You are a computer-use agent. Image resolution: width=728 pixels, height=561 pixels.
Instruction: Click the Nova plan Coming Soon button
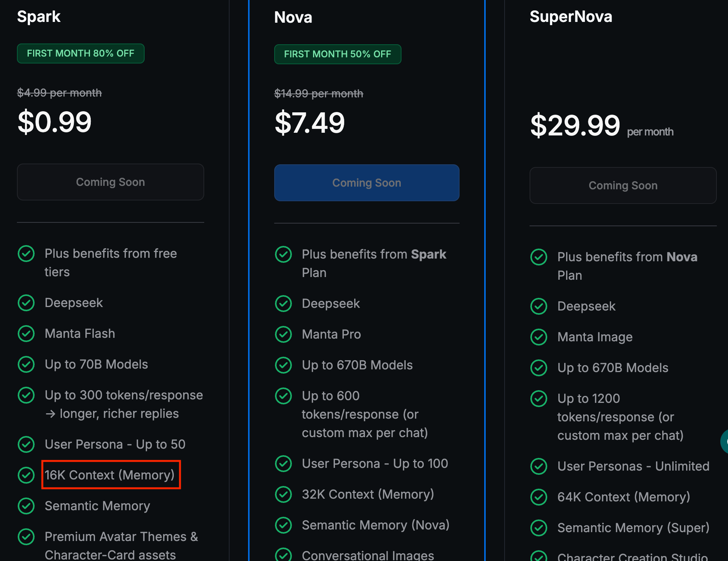coord(366,183)
